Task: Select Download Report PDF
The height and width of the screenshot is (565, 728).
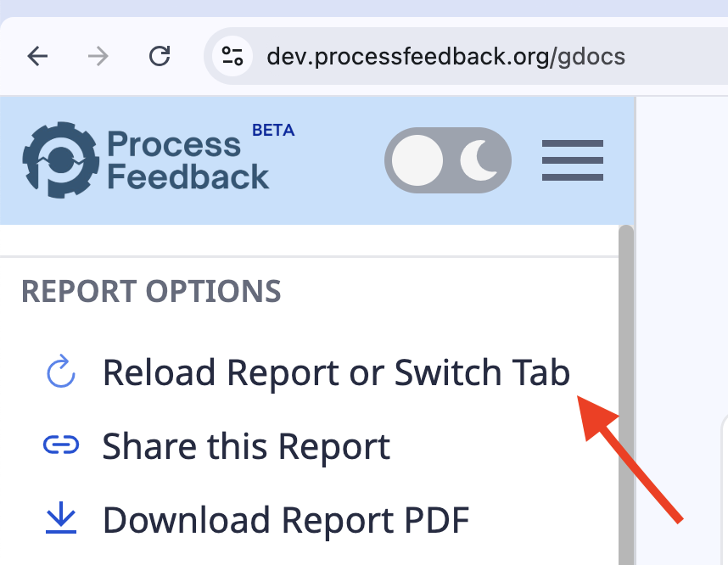Action: (286, 520)
